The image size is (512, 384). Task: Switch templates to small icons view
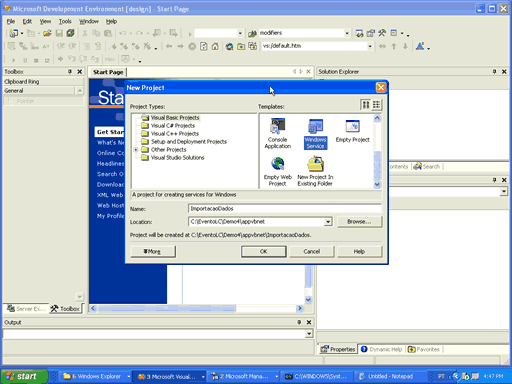(x=376, y=105)
